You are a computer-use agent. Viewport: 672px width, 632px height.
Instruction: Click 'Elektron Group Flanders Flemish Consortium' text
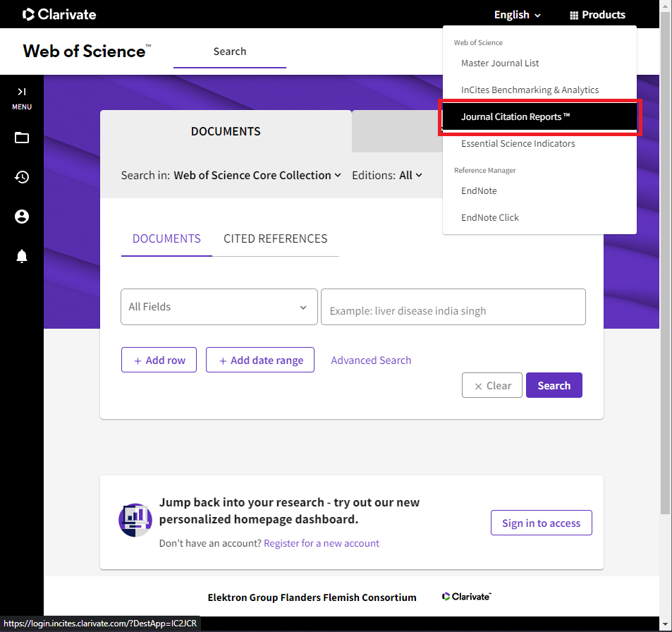coord(312,597)
